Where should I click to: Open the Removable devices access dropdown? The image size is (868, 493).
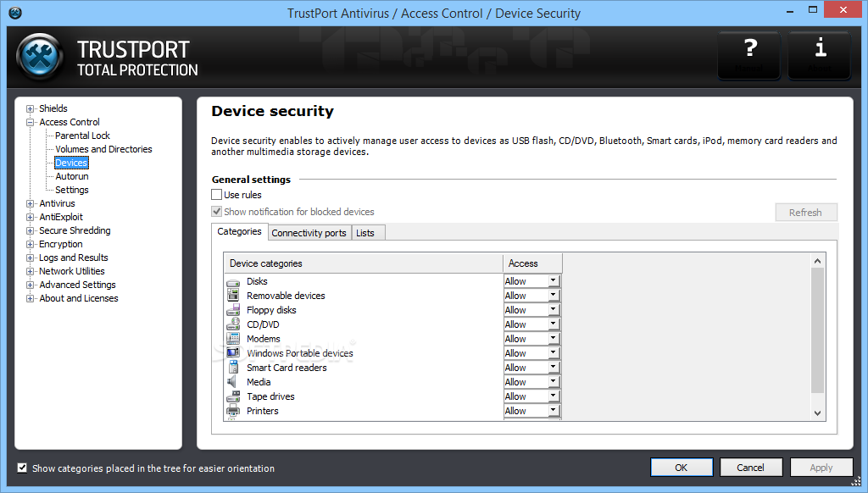[553, 296]
